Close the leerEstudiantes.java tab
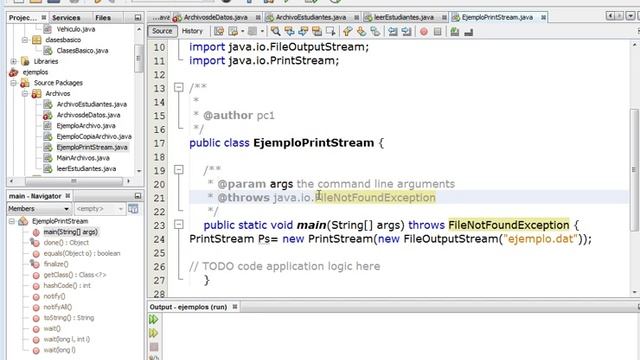 click(444, 18)
